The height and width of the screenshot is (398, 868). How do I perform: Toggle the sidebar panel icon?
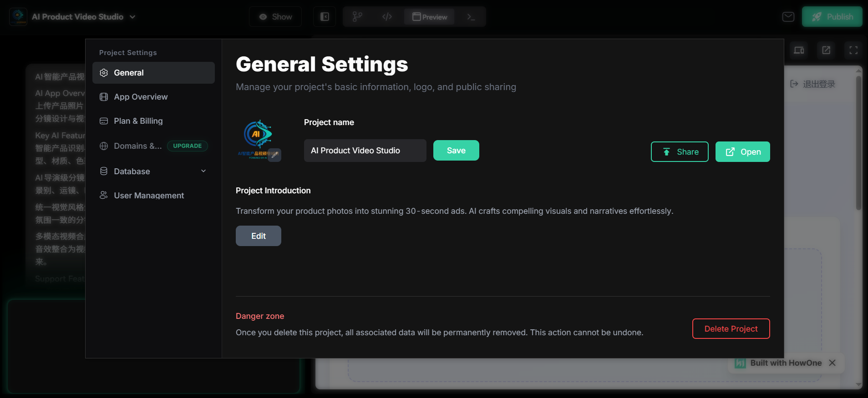coord(325,17)
